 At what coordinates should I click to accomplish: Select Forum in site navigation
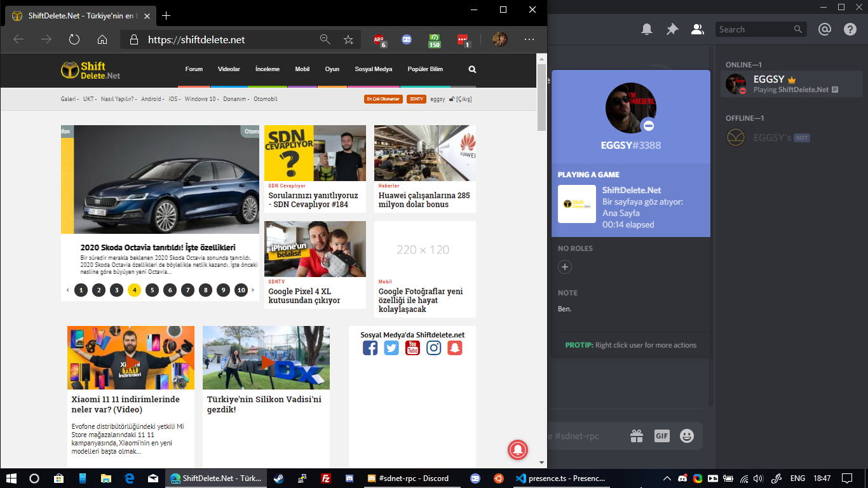[x=194, y=69]
